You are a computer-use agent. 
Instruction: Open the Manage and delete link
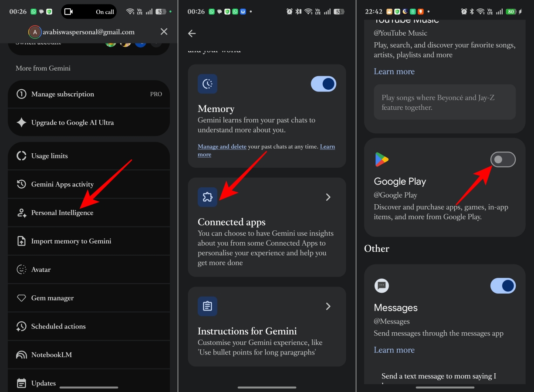point(222,147)
